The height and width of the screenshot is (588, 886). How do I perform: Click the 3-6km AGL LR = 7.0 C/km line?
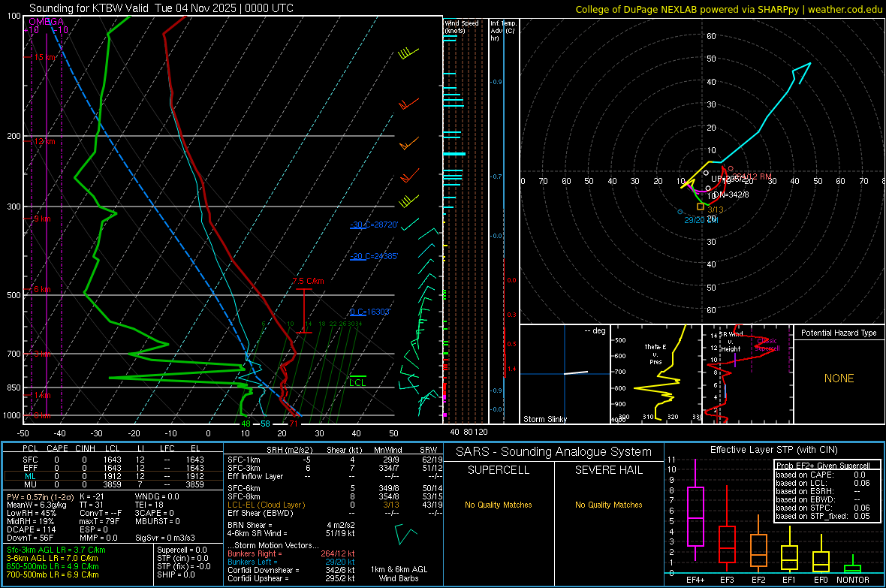click(52, 558)
